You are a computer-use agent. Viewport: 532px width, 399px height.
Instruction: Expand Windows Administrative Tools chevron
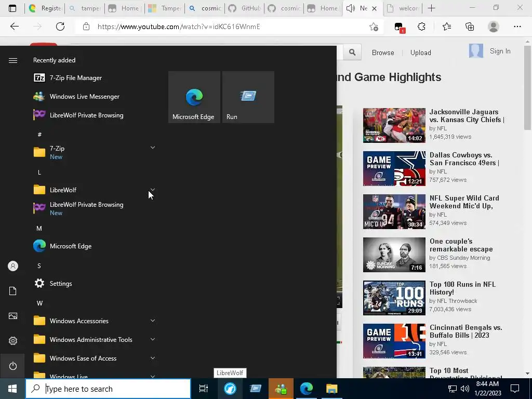click(153, 339)
